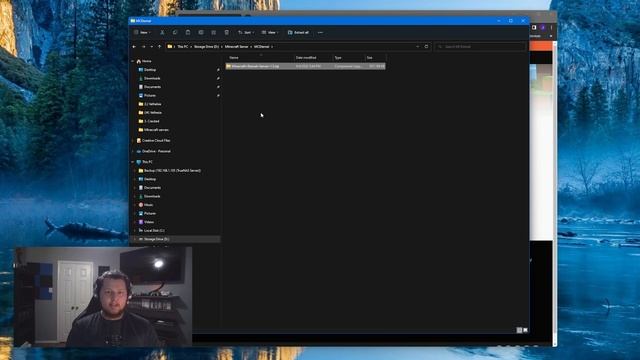Select Creative Cloud Files in the sidebar
The width and height of the screenshot is (640, 360).
tap(156, 140)
